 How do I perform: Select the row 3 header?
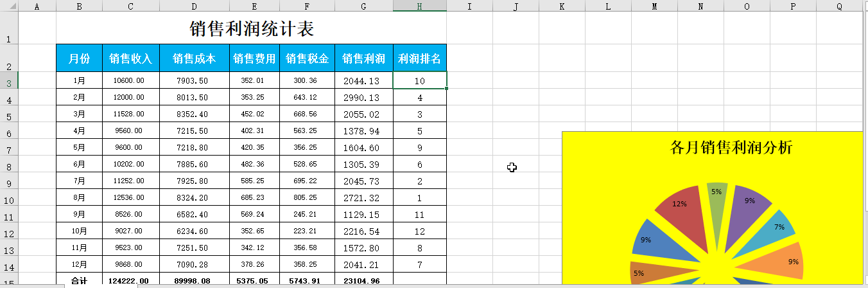(9, 81)
